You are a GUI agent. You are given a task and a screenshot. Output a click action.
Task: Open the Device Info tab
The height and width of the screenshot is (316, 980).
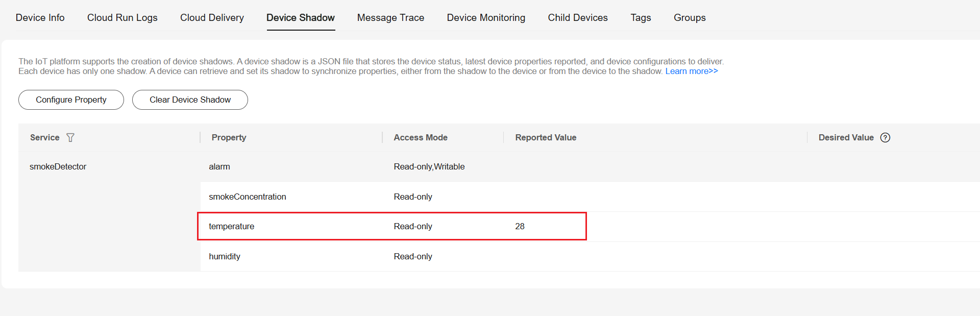pos(40,18)
